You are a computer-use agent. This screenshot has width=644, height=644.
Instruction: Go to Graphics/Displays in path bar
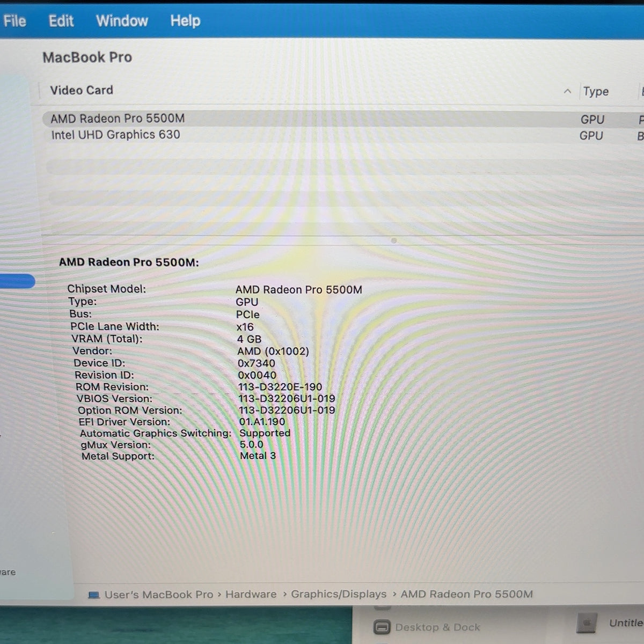click(x=339, y=594)
